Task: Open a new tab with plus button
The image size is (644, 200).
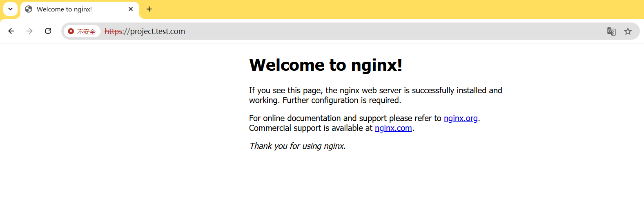Action: (149, 9)
